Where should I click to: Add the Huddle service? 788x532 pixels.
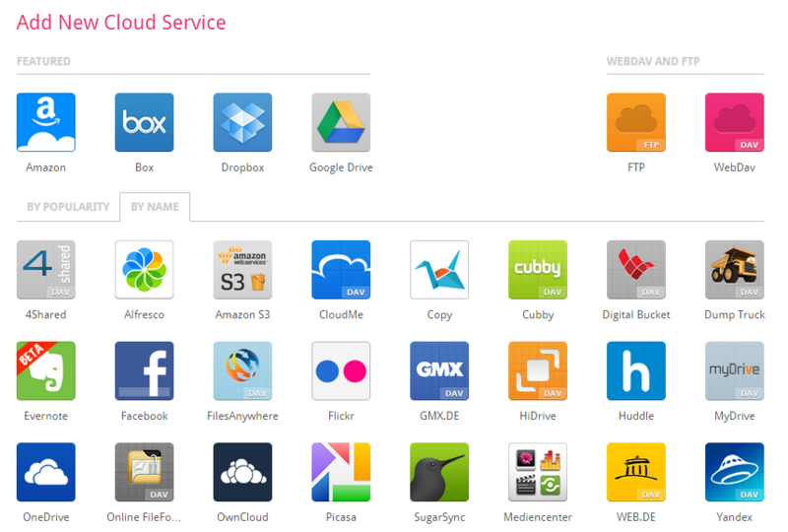(636, 371)
